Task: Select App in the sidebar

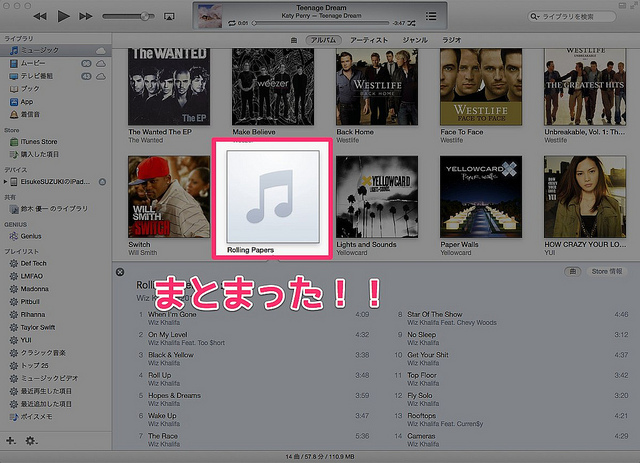Action: (56, 102)
